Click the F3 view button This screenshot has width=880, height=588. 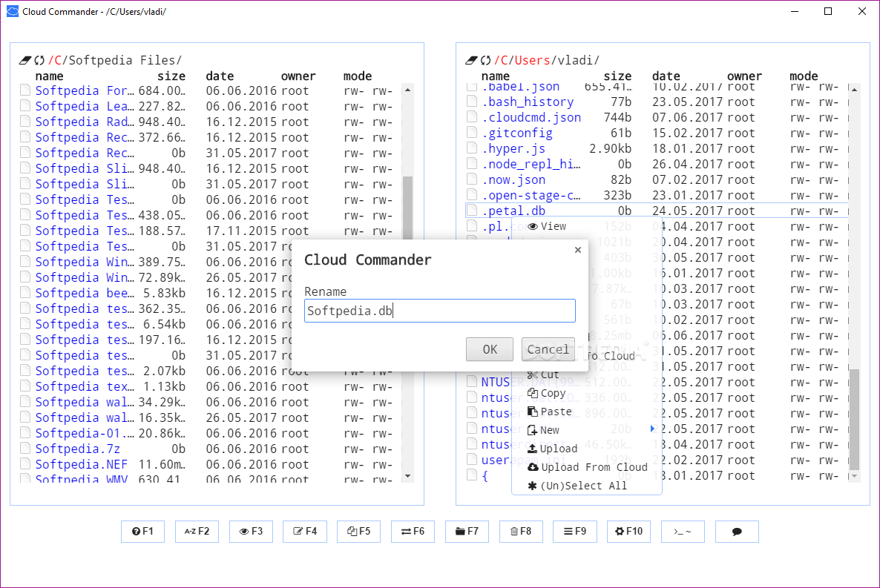pos(251,532)
